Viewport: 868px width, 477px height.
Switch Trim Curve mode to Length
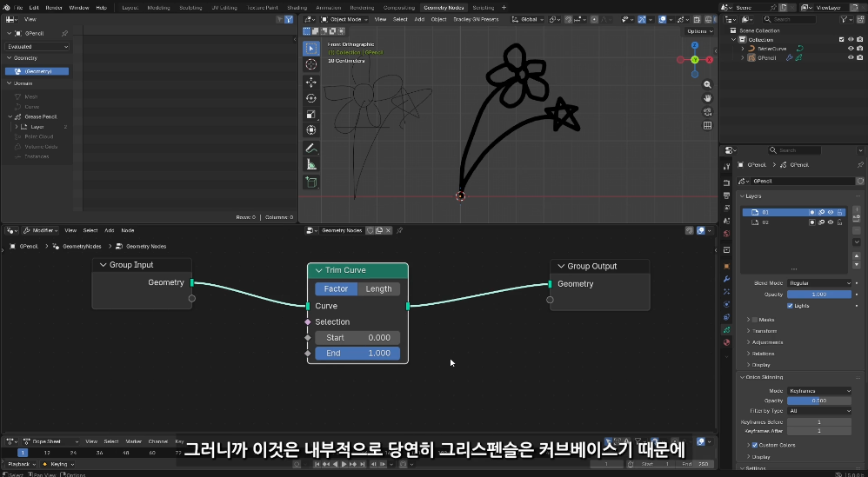[x=378, y=289]
